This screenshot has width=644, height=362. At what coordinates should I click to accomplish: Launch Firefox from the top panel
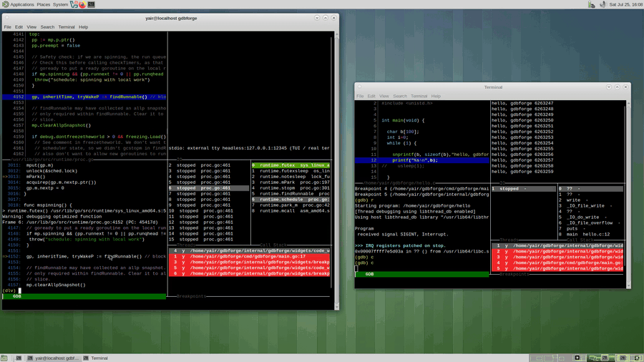(82, 4)
